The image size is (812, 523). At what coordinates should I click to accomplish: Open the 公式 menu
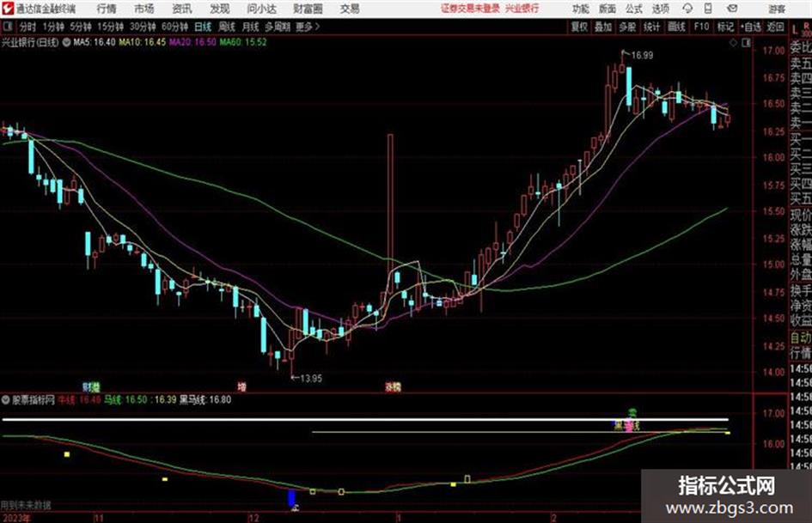coord(634,9)
